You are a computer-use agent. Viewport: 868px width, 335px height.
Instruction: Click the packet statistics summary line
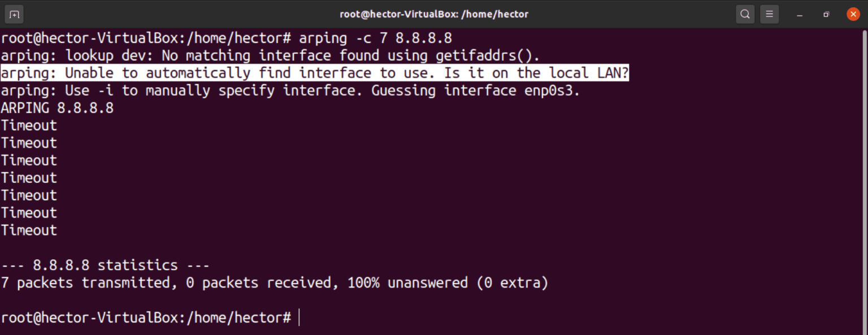[x=274, y=282]
